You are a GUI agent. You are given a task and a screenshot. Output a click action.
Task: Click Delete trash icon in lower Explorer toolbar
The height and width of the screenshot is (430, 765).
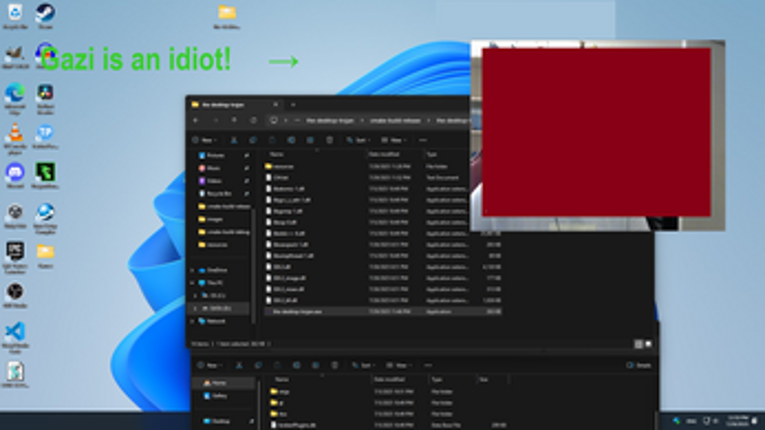(335, 365)
